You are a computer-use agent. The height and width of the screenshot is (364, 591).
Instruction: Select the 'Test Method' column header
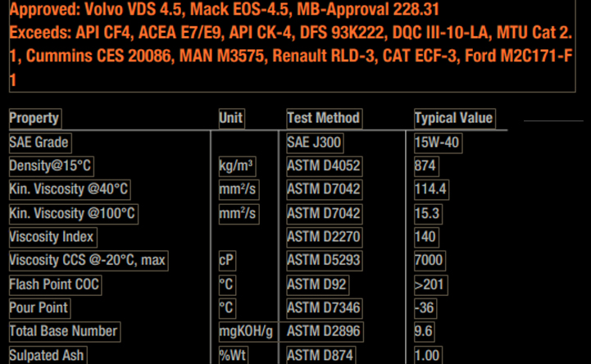(324, 118)
